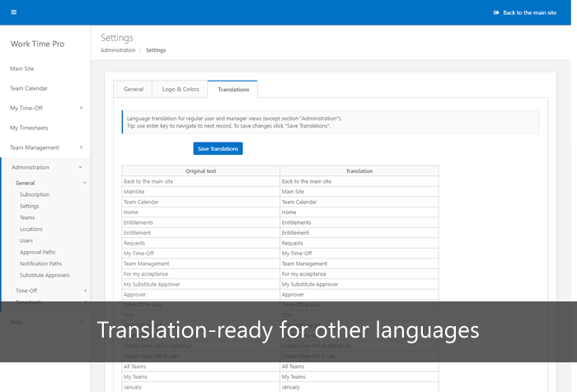Edit My Teams translation field
The height and width of the screenshot is (392, 577).
(x=359, y=377)
